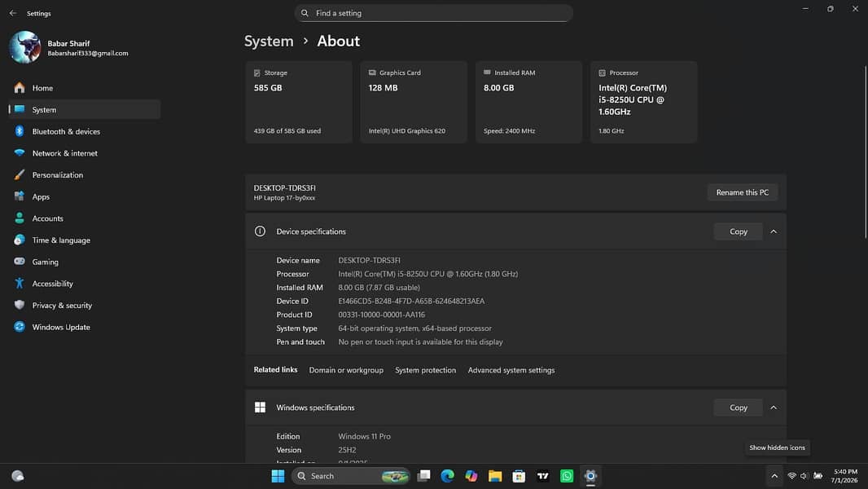Open the weather widget on the taskbar

click(18, 476)
